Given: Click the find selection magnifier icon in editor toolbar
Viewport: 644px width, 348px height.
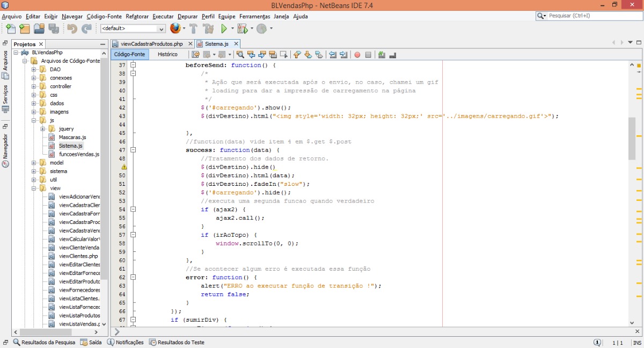Looking at the screenshot, I should tap(240, 55).
